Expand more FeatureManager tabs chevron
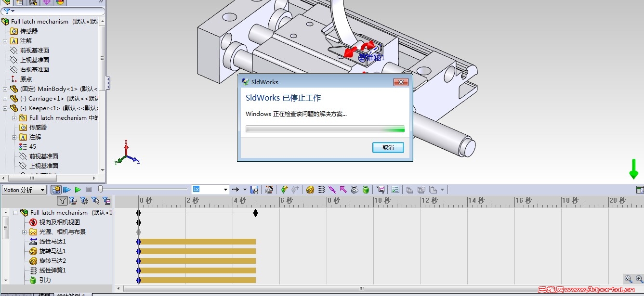The height and width of the screenshot is (296, 644). (101, 1)
